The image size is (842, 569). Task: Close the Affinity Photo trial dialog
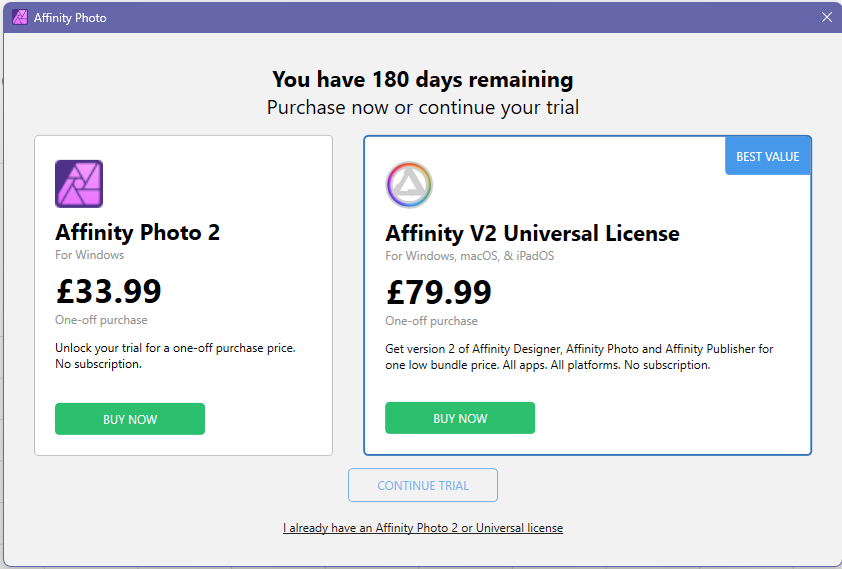[826, 17]
